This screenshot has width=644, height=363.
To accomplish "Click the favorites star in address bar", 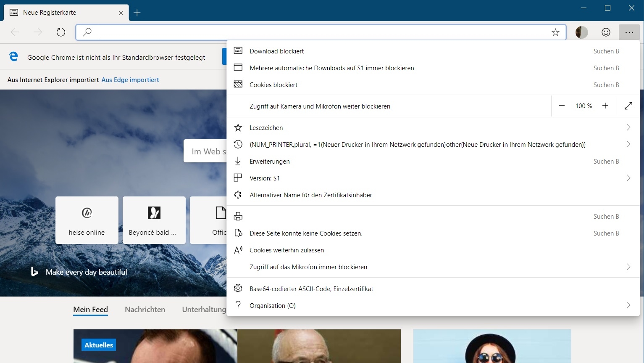I will click(x=555, y=32).
